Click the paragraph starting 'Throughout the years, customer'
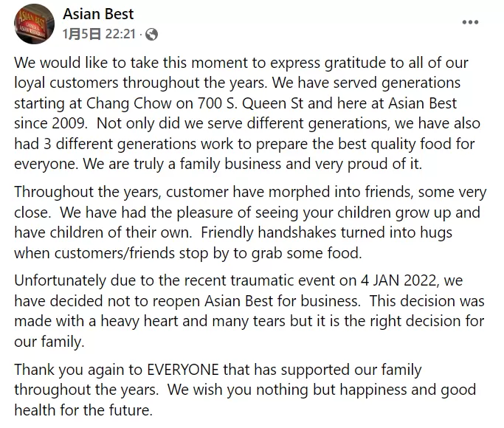Image resolution: width=504 pixels, height=428 pixels. pyautogui.click(x=250, y=222)
